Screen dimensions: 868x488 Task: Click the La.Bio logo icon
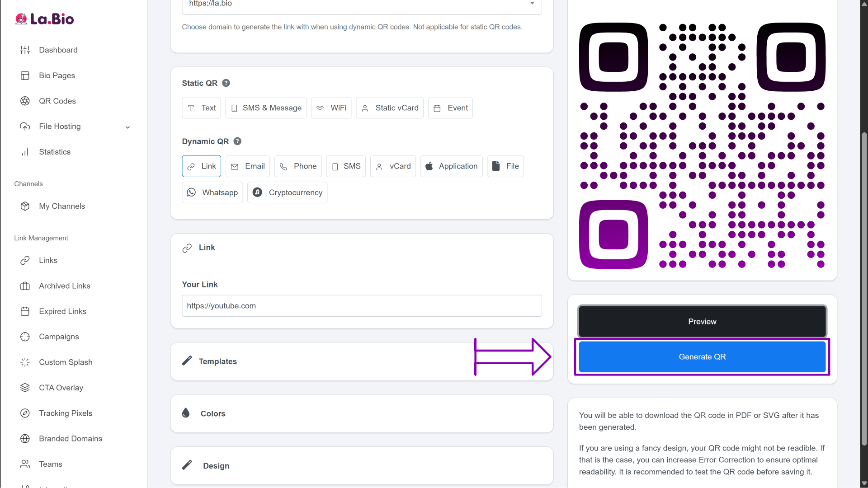pos(21,19)
